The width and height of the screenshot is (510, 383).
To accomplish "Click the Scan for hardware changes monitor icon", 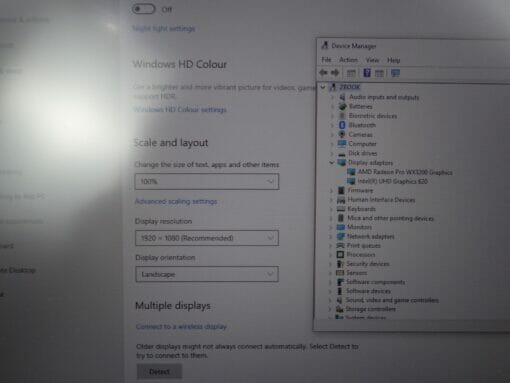I will click(395, 73).
